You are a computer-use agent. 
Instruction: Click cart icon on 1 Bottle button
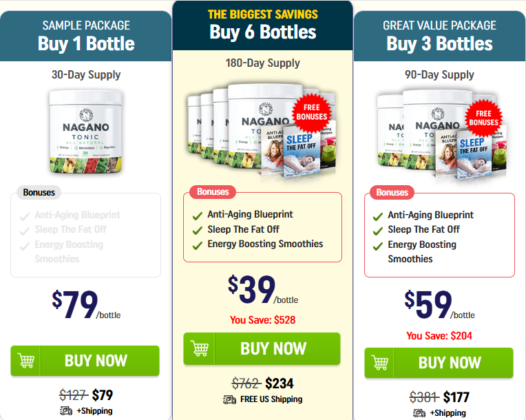pos(26,361)
